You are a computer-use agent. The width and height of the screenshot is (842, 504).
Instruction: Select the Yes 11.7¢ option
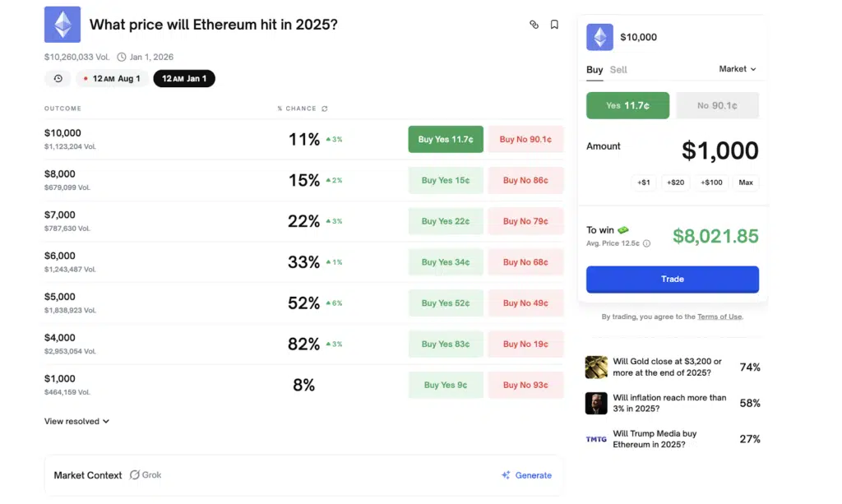tap(627, 105)
